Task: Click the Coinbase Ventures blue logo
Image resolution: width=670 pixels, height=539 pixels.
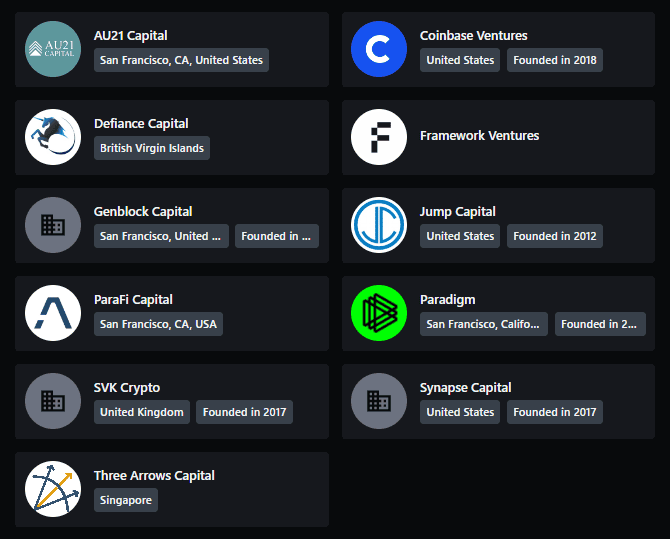Action: click(379, 49)
